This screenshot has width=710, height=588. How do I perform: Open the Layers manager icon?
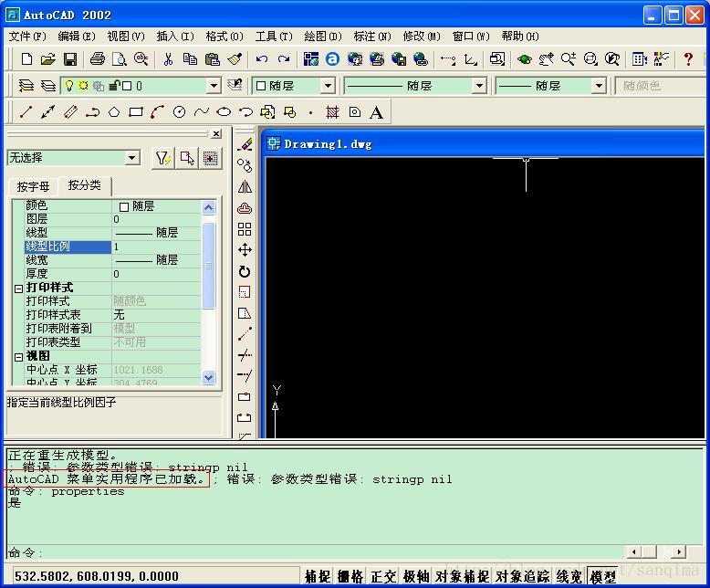pyautogui.click(x=26, y=86)
